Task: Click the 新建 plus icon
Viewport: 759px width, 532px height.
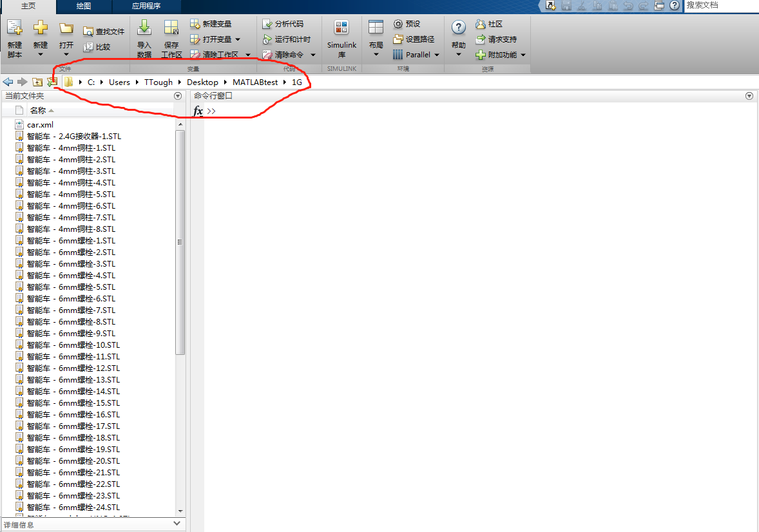Action: tap(40, 28)
